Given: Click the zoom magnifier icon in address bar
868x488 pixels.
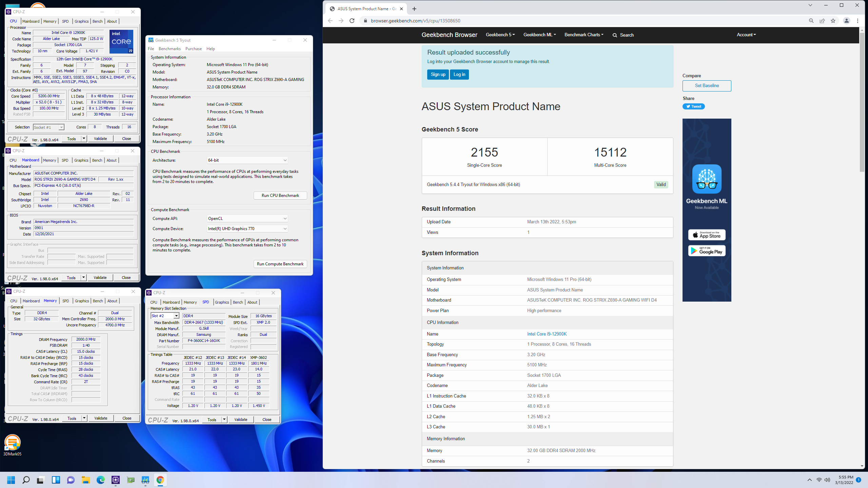Looking at the screenshot, I should click(811, 21).
